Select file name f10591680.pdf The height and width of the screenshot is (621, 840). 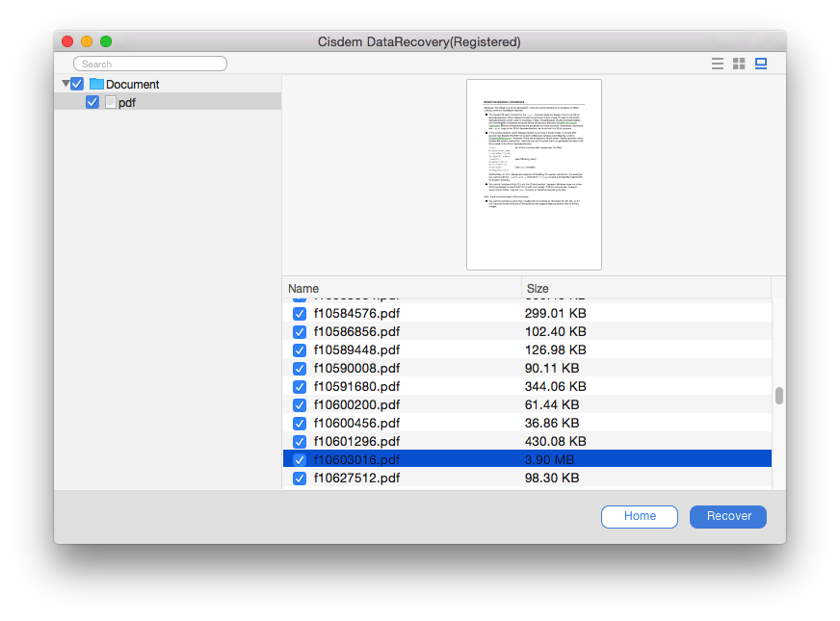(x=356, y=386)
